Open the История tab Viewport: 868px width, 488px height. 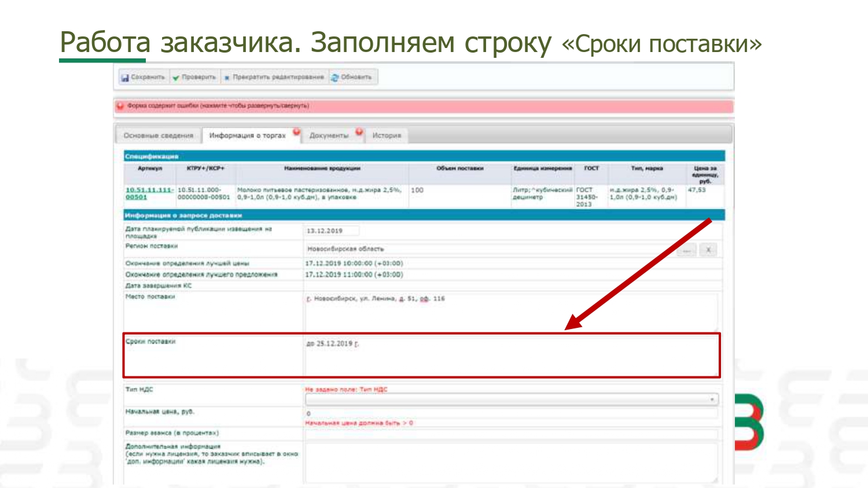(x=387, y=135)
